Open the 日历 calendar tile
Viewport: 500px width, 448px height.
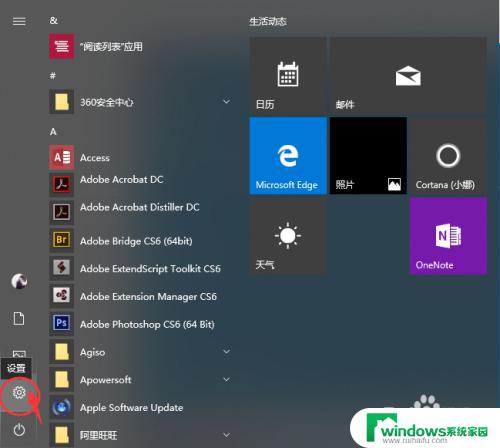pyautogui.click(x=288, y=75)
